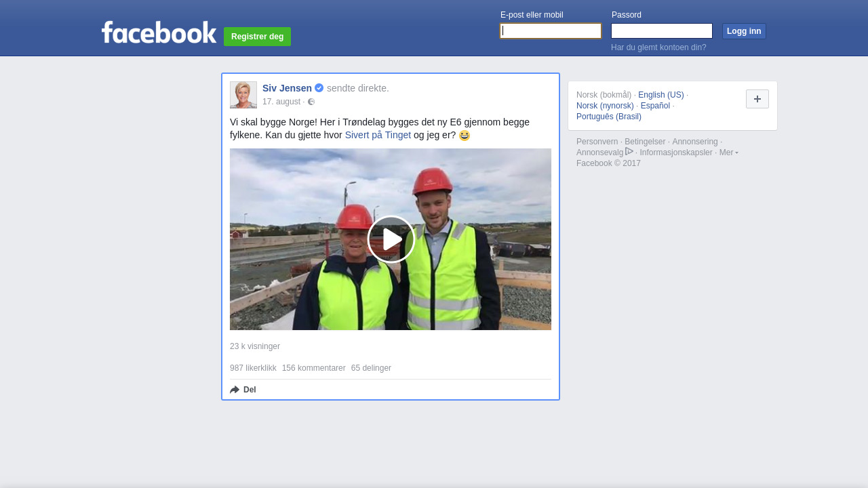Expand the Mer footer dropdown
Viewport: 868px width, 488px height.
[728, 152]
